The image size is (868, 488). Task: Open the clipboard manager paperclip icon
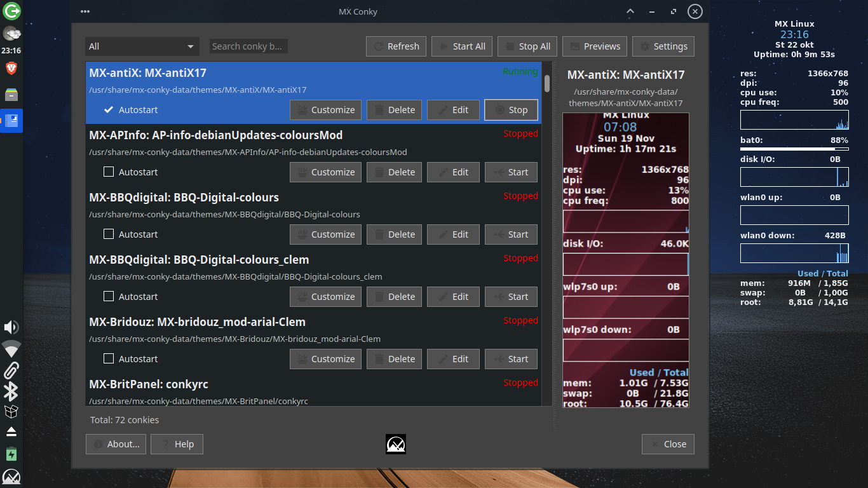(x=11, y=370)
